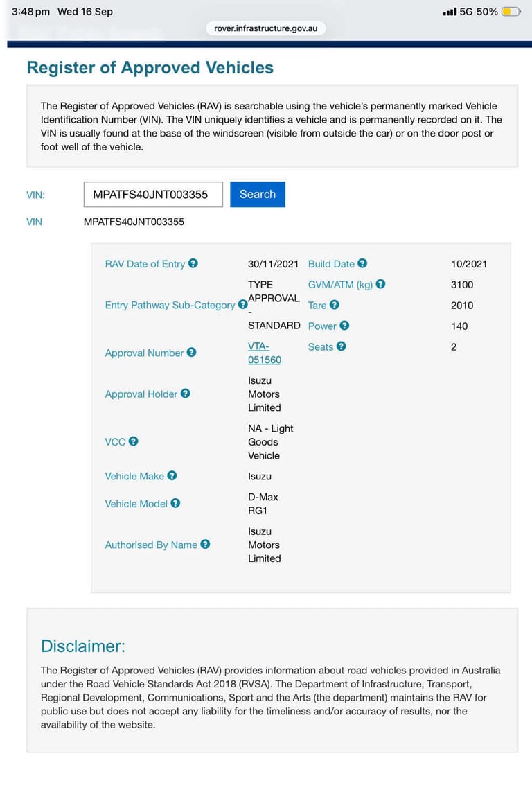
Task: Select the D-Max RG1 model value
Action: click(263, 504)
